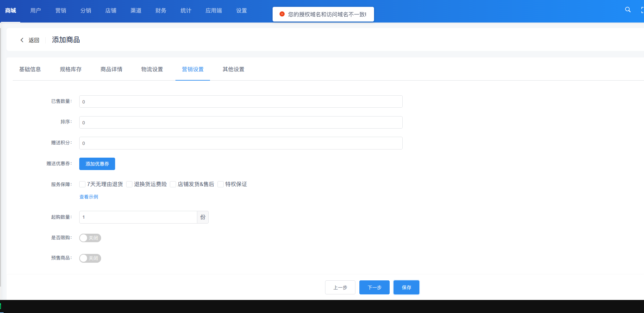
Task: Turn on the 预售商品 switch
Action: [90, 258]
